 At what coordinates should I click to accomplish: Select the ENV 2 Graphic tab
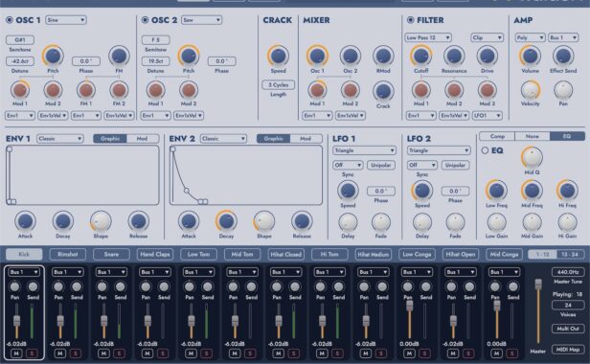tap(274, 139)
